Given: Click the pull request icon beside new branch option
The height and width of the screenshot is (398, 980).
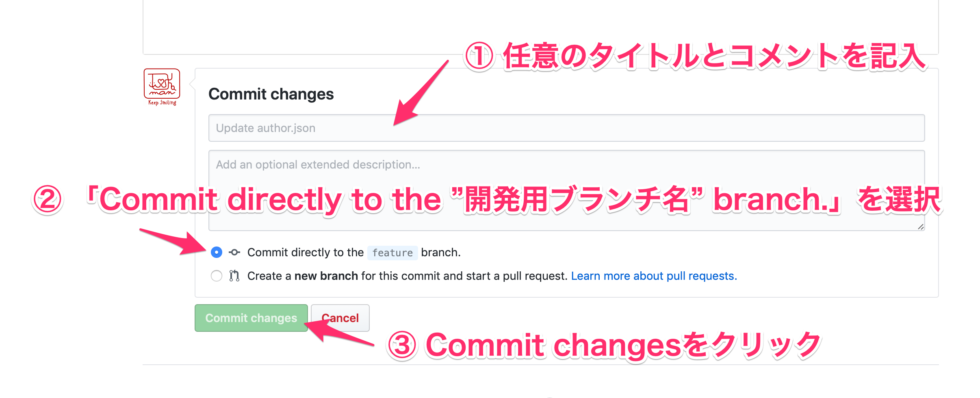Looking at the screenshot, I should (x=234, y=276).
